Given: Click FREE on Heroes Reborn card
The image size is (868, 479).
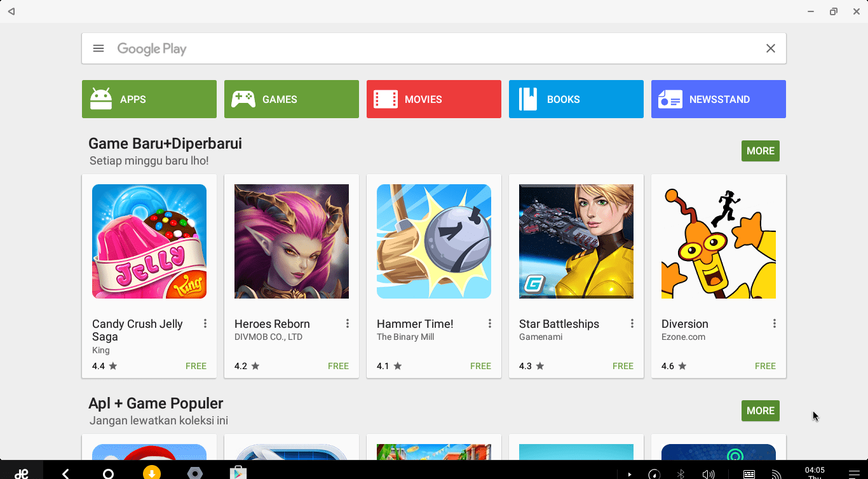Looking at the screenshot, I should pos(338,366).
